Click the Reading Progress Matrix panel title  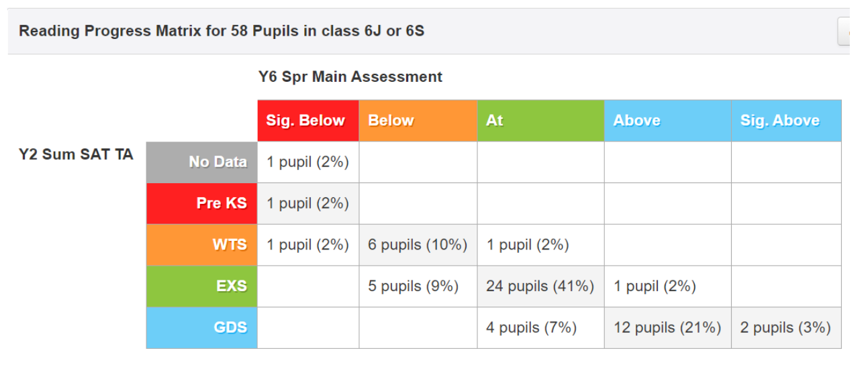222,31
